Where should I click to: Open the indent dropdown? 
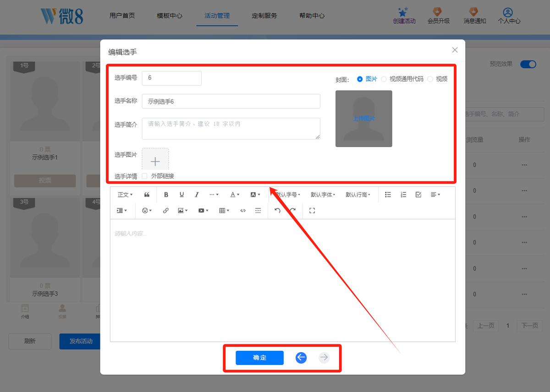coord(122,211)
